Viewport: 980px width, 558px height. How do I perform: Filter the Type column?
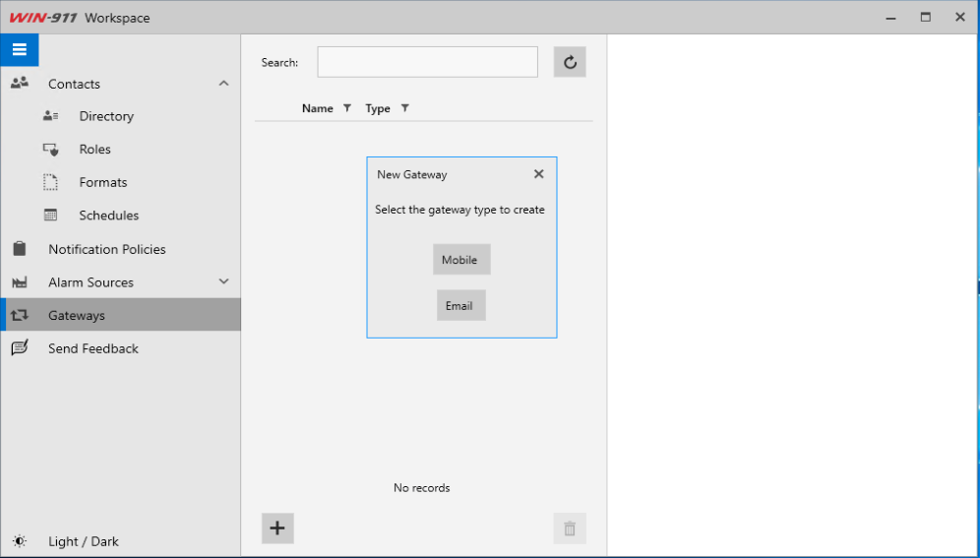(405, 108)
